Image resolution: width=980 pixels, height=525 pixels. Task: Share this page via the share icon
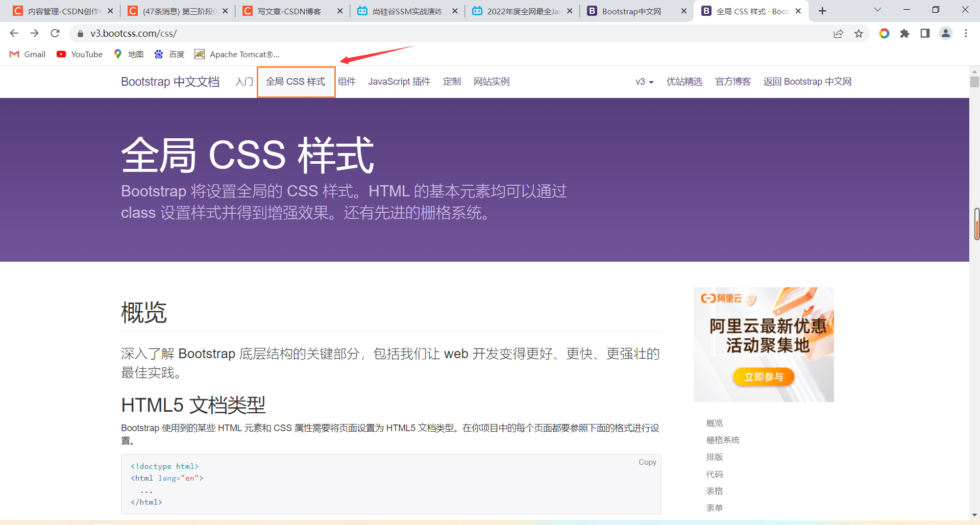click(838, 34)
